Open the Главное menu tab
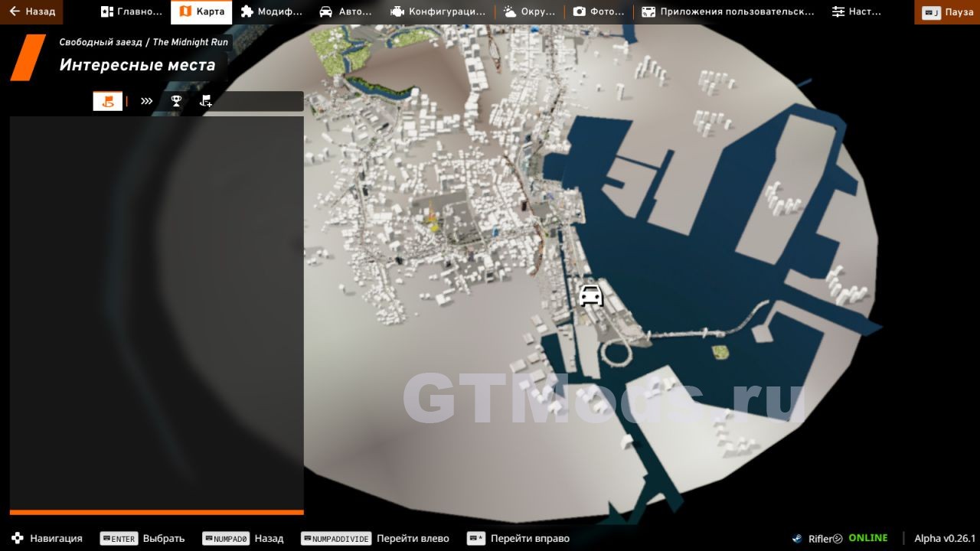 click(x=132, y=11)
